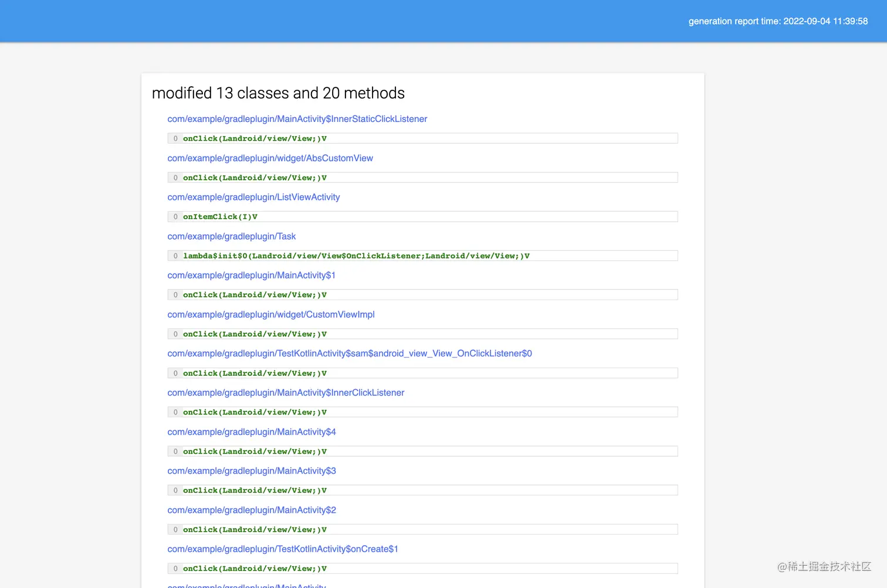The image size is (887, 588).
Task: Open the MainActivity$1 class link
Action: tap(251, 275)
